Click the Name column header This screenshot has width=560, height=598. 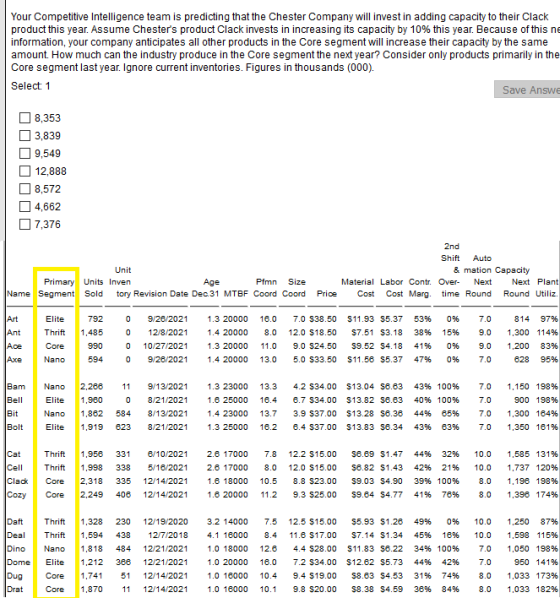[18, 294]
